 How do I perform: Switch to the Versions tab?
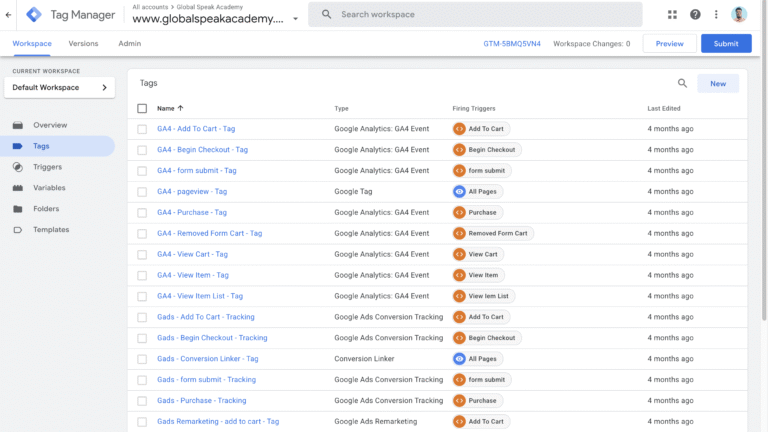pyautogui.click(x=83, y=44)
